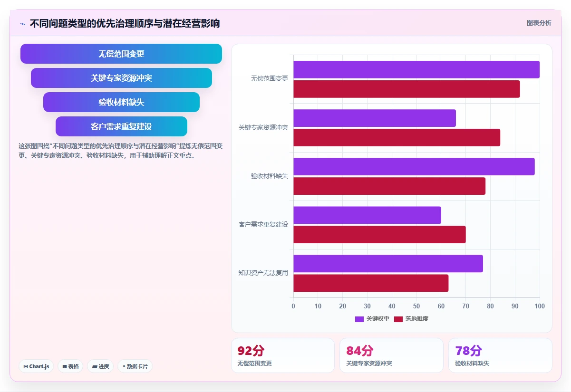The width and height of the screenshot is (571, 392).
Task: Click the red 落地难度 bar for 验收材料缺失
Action: 389,186
